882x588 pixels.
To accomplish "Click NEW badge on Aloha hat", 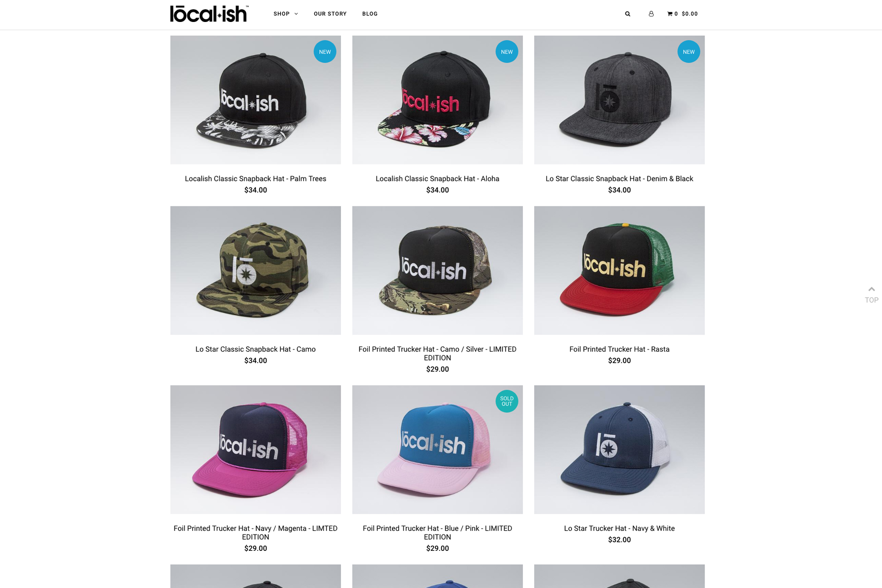I will tap(507, 52).
